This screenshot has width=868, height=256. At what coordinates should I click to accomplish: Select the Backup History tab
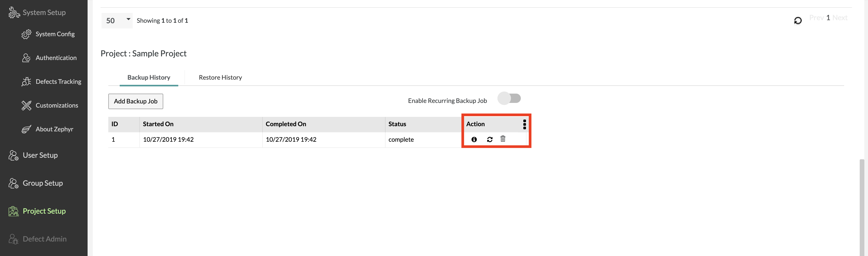tap(149, 78)
